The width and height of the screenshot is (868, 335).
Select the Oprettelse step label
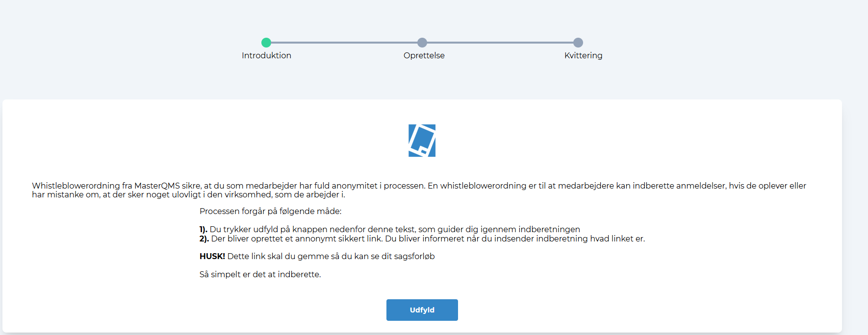(x=424, y=56)
